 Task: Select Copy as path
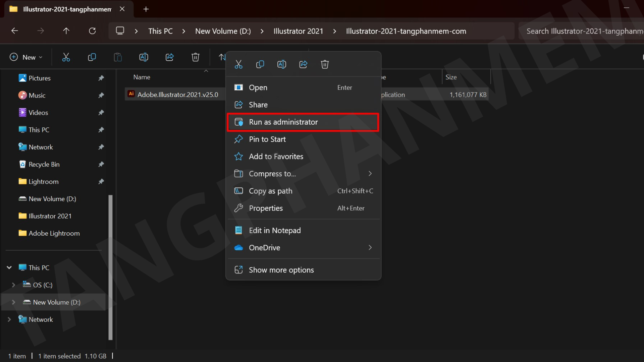(x=303, y=191)
